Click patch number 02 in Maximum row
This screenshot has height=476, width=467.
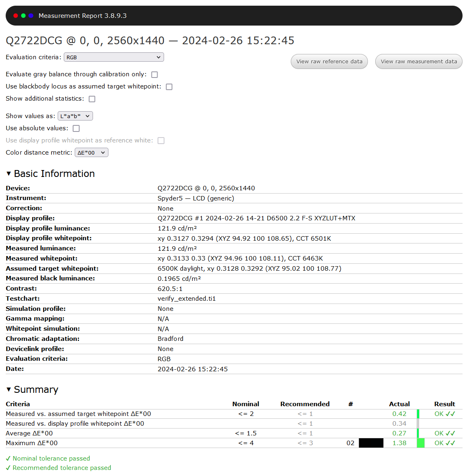point(350,443)
